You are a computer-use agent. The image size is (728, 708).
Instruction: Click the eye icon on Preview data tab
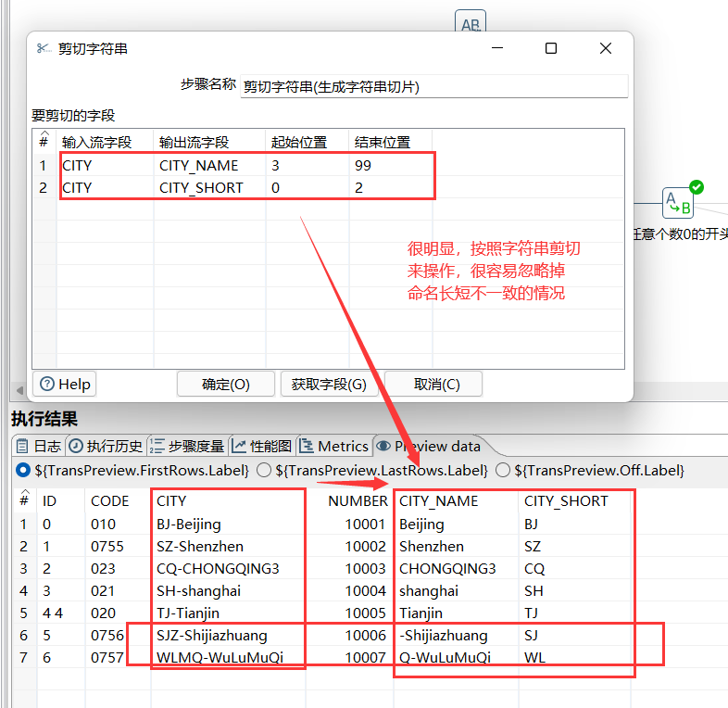(x=383, y=446)
